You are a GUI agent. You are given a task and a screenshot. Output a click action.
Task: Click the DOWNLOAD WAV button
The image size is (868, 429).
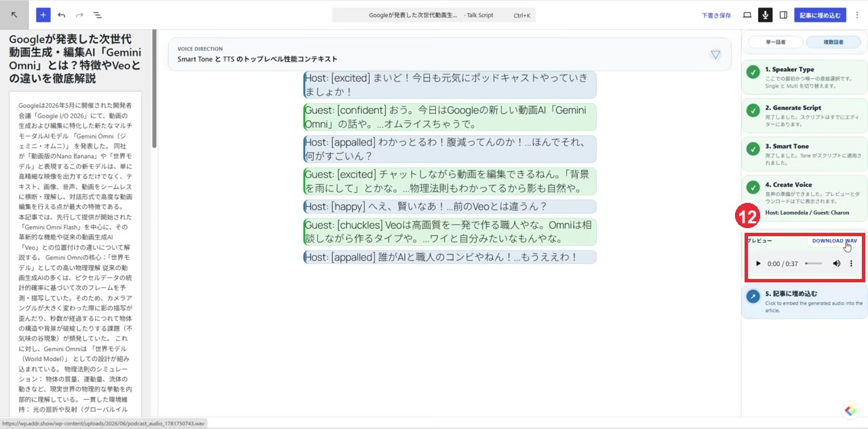834,241
